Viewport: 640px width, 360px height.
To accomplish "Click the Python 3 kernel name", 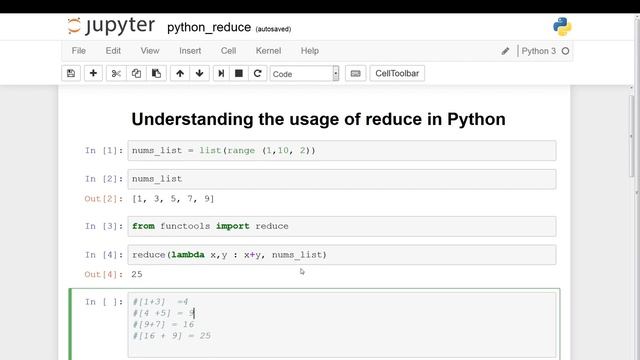I will pyautogui.click(x=539, y=51).
